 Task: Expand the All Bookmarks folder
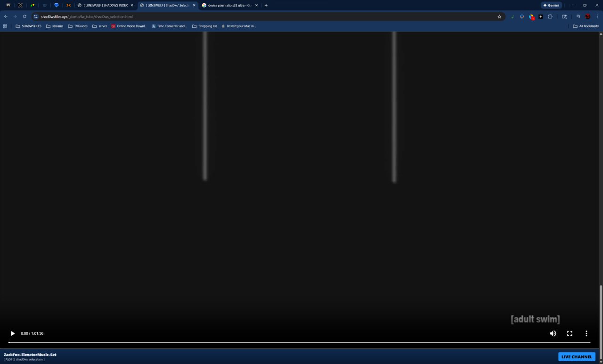[x=586, y=26]
